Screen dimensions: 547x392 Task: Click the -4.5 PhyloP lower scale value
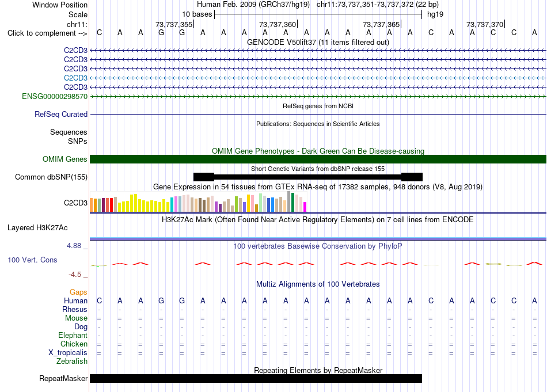tap(75, 275)
